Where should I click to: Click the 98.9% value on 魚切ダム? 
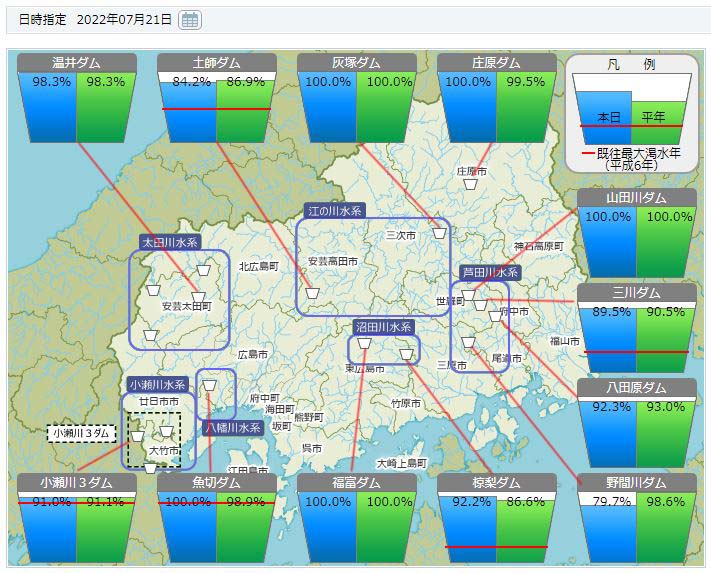point(246,501)
